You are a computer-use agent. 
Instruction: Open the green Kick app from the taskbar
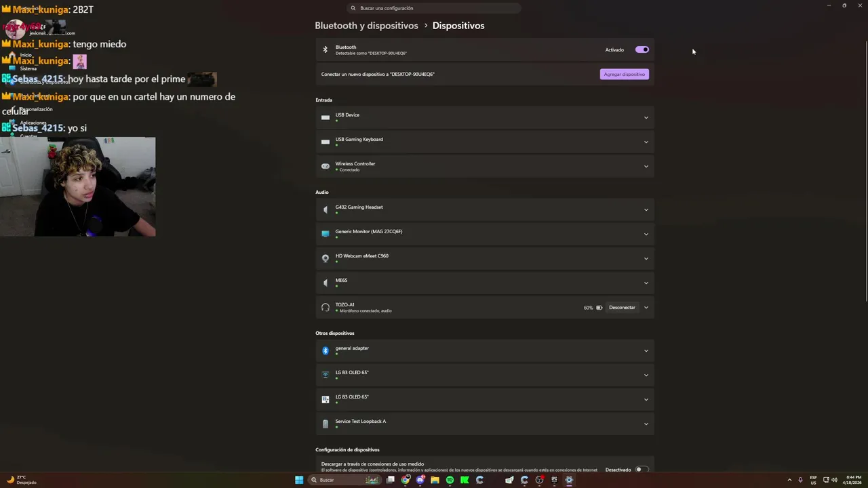pos(465,480)
